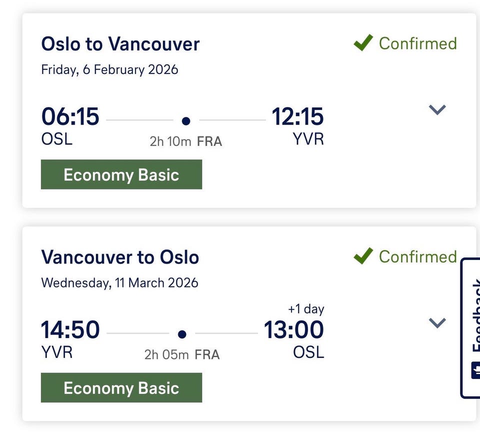Click the return FRA stopover dot
The image size is (480, 448).
coord(182,333)
